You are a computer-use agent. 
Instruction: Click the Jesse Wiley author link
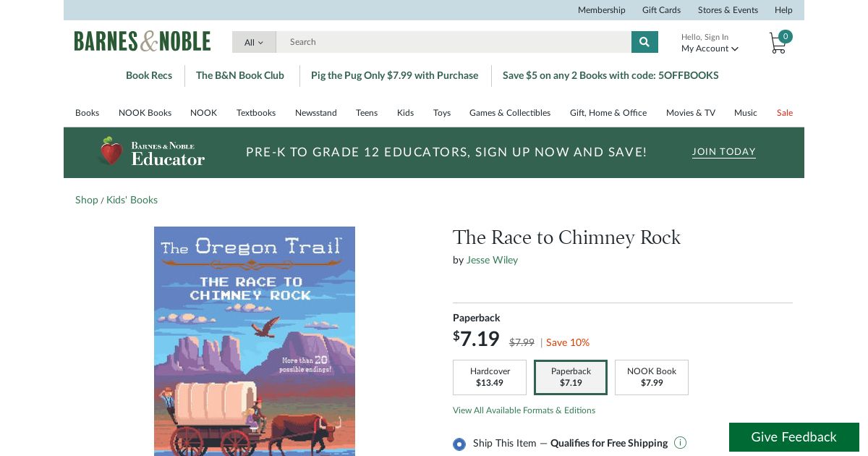pyautogui.click(x=492, y=260)
